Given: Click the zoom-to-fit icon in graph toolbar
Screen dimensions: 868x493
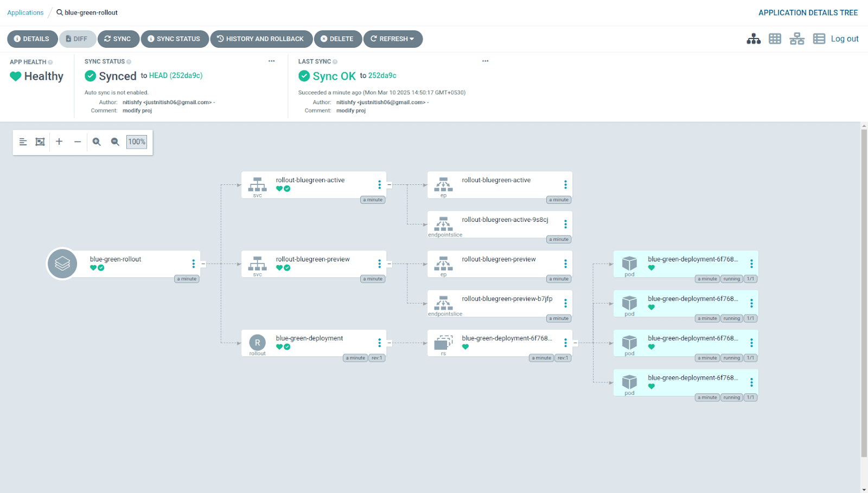Looking at the screenshot, I should (40, 142).
